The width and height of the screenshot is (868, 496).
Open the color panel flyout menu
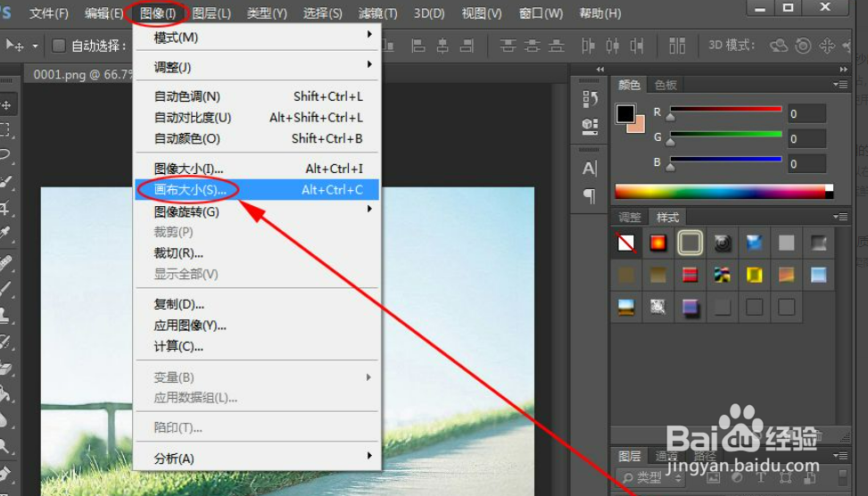840,84
